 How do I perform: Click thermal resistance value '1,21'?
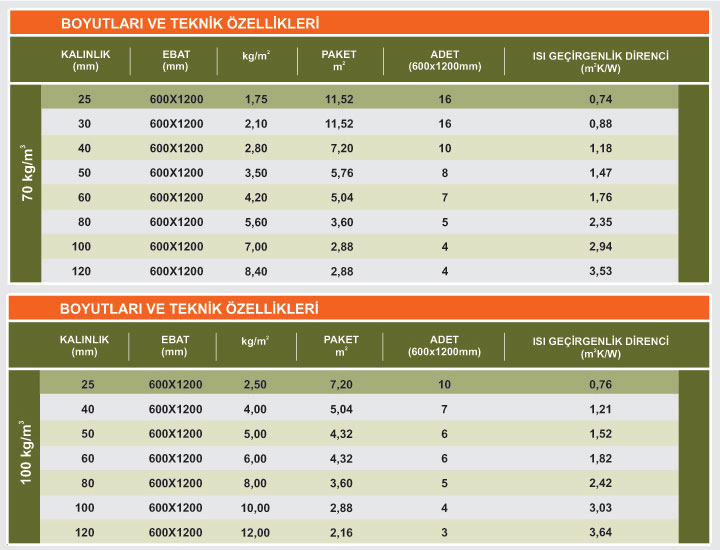(x=601, y=410)
